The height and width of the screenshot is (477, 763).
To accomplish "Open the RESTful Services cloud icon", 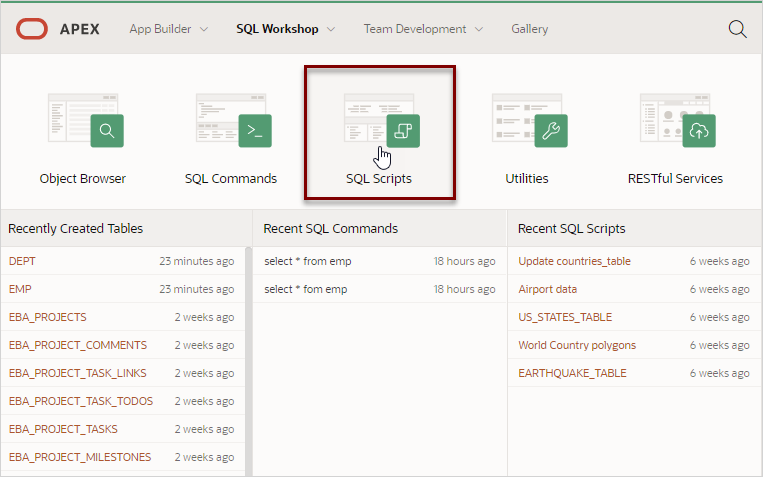I will pyautogui.click(x=677, y=120).
